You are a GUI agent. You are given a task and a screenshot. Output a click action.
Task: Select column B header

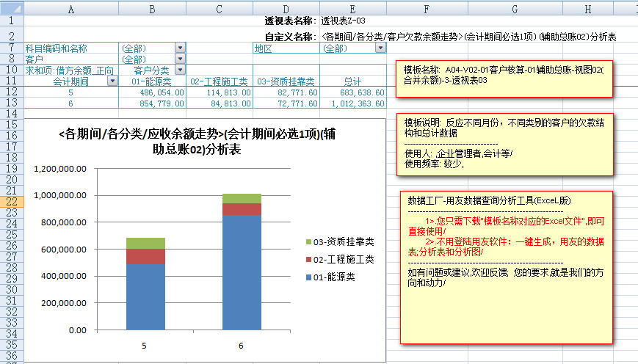[x=152, y=8]
